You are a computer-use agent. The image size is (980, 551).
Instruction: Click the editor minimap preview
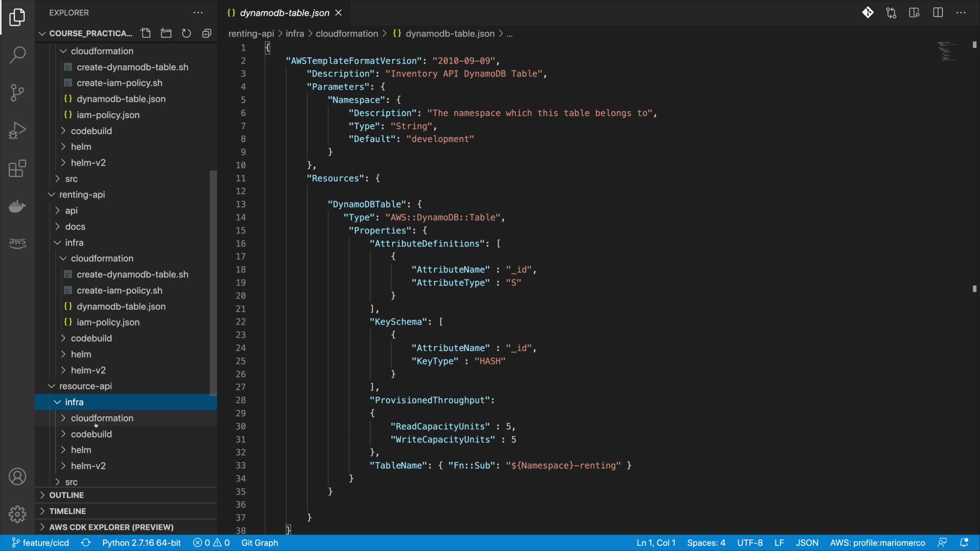click(x=947, y=51)
